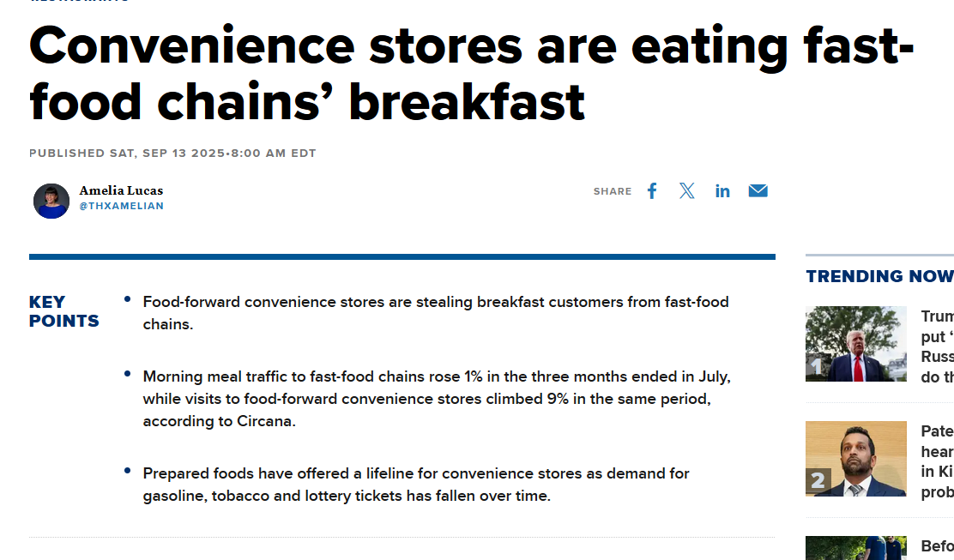Open trending story two thumbnail
The height and width of the screenshot is (560, 954).
(x=855, y=459)
